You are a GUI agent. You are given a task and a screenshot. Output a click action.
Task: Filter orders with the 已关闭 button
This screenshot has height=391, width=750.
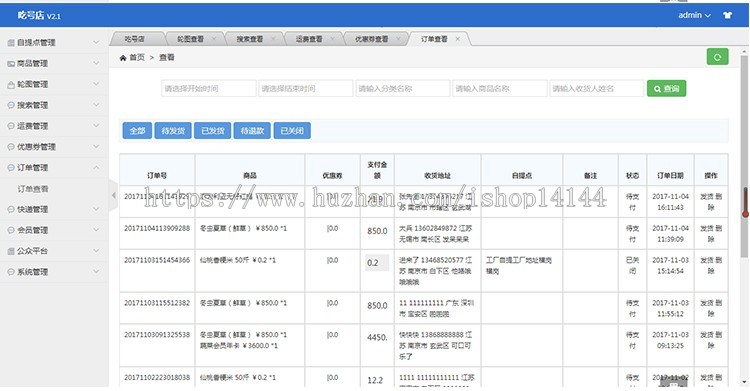[292, 131]
